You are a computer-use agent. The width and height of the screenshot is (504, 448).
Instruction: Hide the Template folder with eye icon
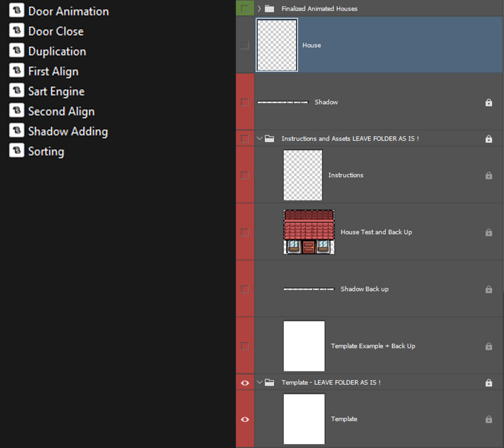tap(245, 383)
